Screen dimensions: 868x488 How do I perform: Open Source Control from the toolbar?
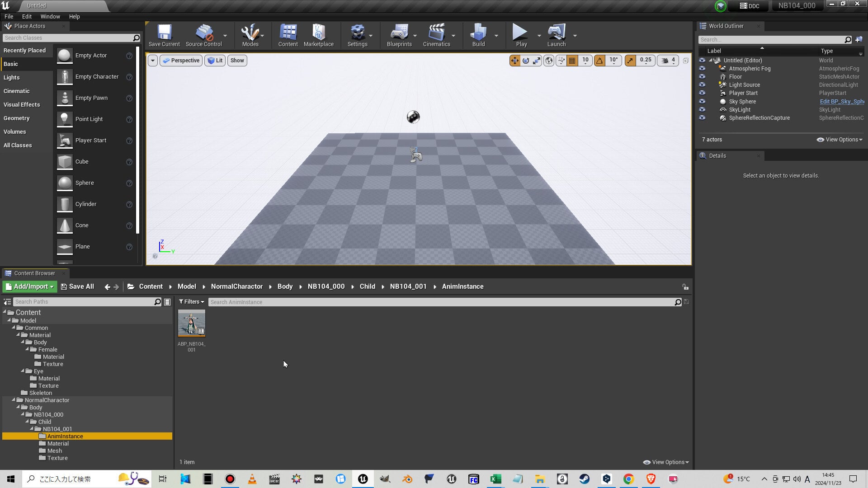204,35
